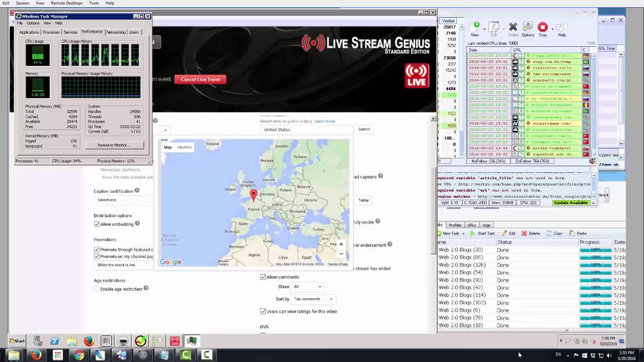
Task: Click the remote Start button
Action: 17,341
